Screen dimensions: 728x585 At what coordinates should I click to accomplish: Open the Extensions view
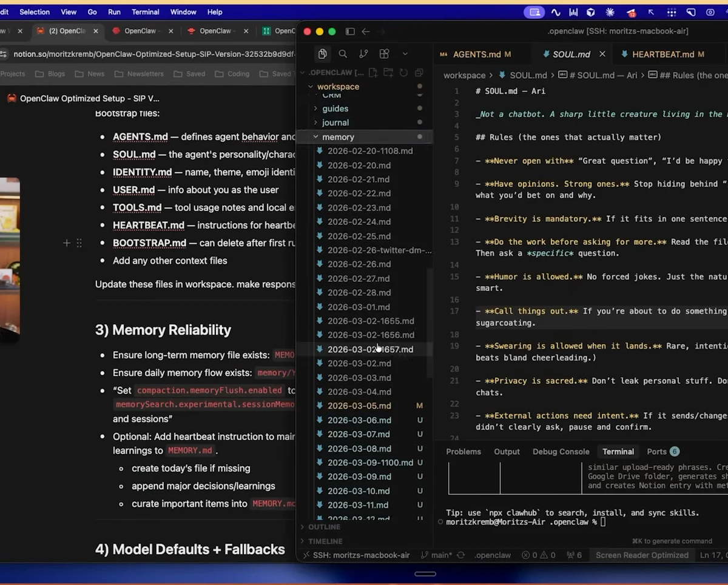(384, 53)
